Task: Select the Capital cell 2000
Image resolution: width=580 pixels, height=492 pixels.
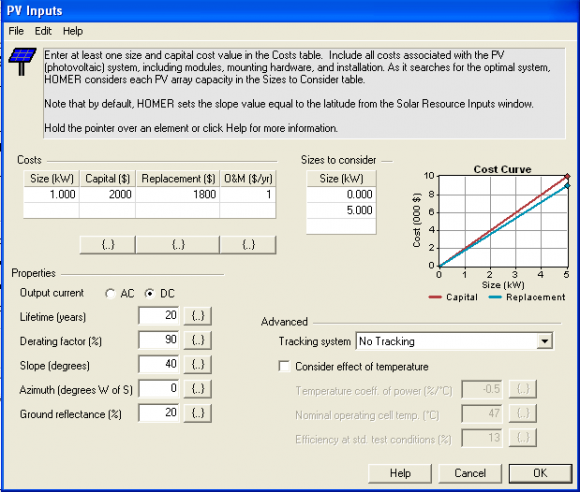Action: pos(108,195)
